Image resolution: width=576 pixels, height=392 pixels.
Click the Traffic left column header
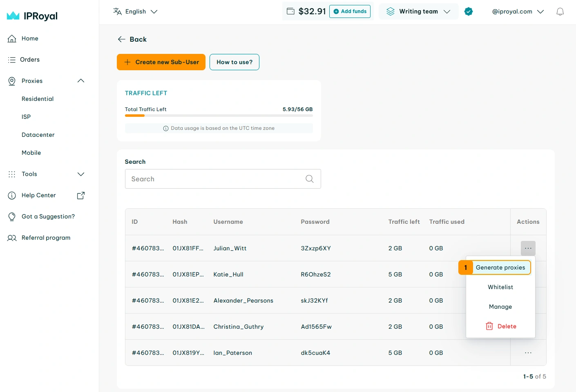(404, 222)
